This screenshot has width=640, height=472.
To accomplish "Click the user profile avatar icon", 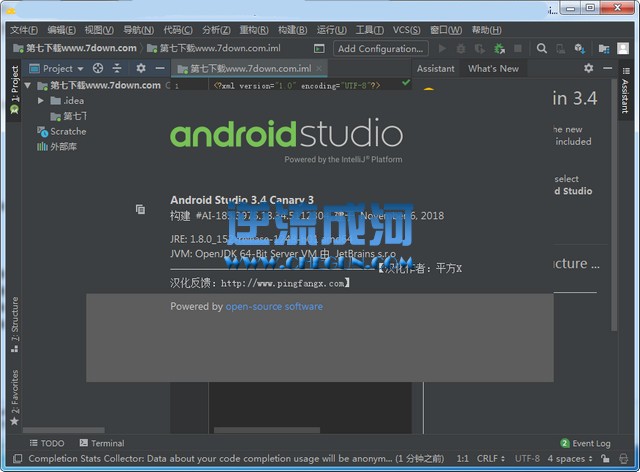I will click(x=623, y=49).
